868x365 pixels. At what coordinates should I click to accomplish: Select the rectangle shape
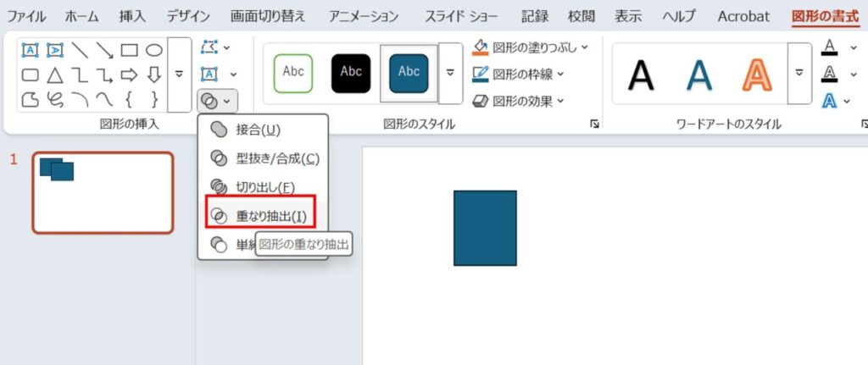(129, 50)
